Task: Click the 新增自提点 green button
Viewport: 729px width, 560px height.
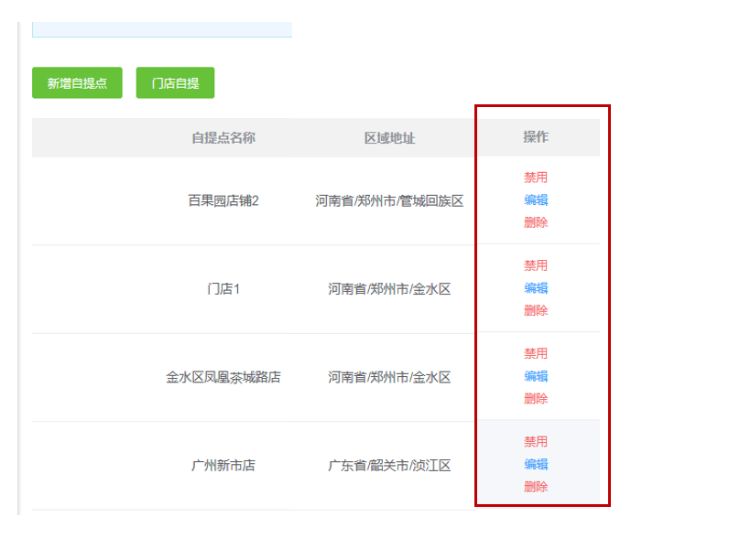Action: click(77, 83)
